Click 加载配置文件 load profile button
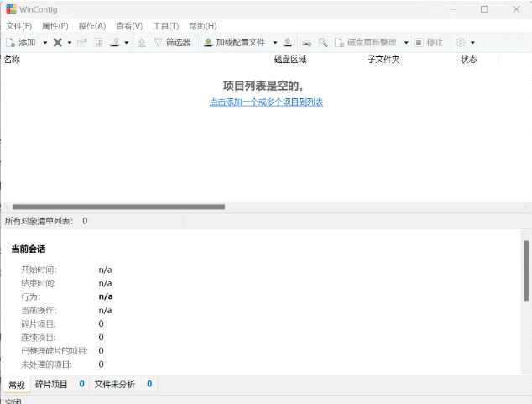 pos(234,43)
